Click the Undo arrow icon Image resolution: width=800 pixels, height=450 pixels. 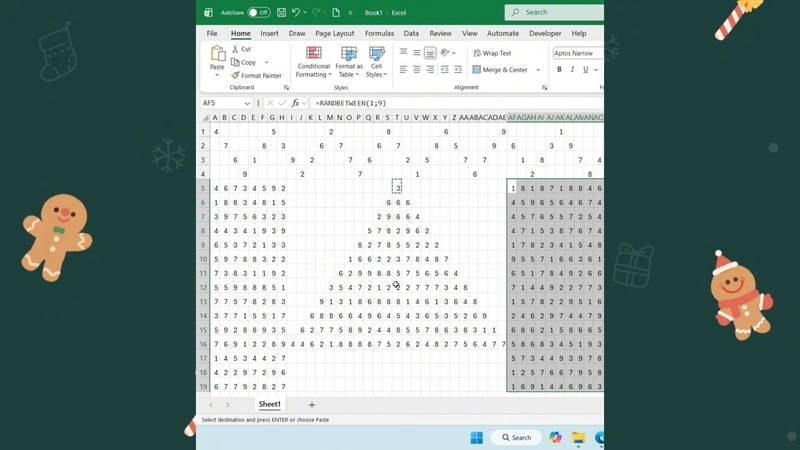(x=295, y=13)
